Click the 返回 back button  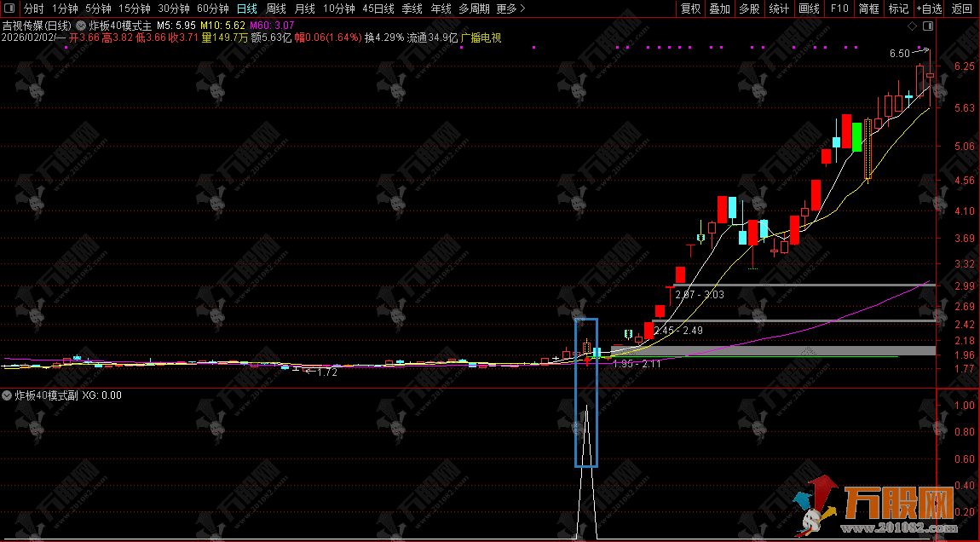click(x=962, y=9)
